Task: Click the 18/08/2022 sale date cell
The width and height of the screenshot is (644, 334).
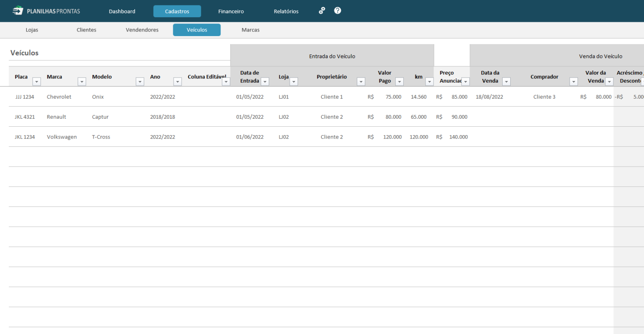Action: pyautogui.click(x=489, y=97)
